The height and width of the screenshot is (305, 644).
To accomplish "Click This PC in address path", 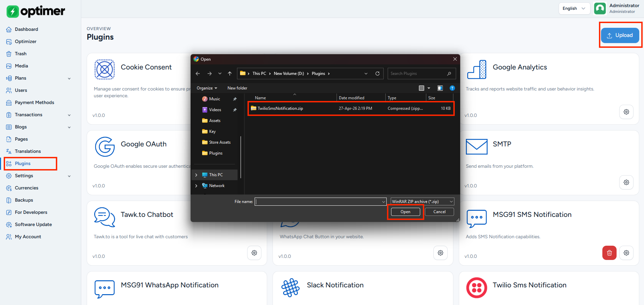I will (x=259, y=74).
